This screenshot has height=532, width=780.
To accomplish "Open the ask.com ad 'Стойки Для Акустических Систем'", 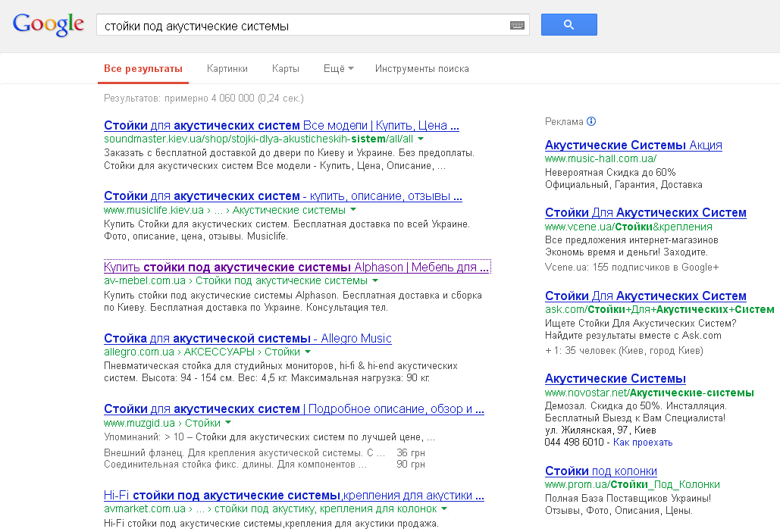I will pyautogui.click(x=645, y=296).
